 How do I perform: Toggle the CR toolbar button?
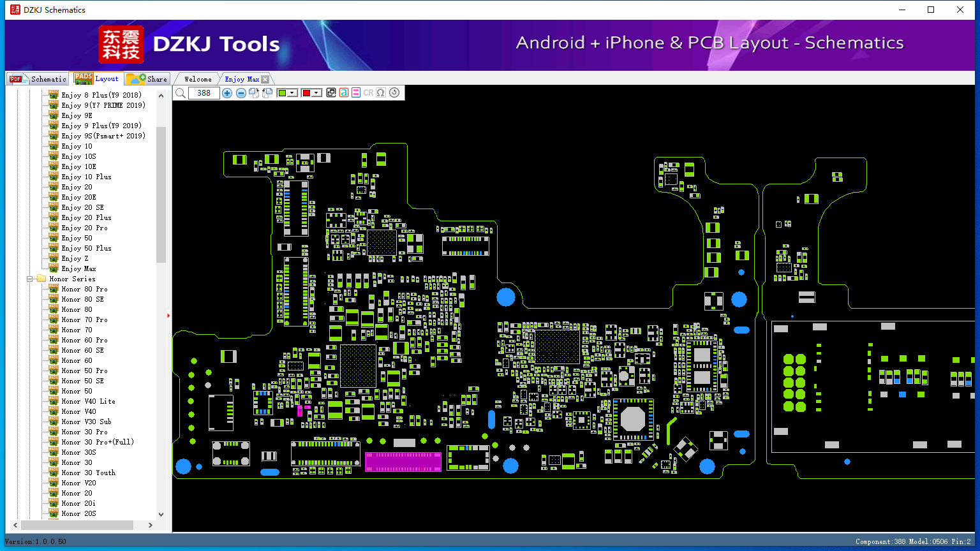point(368,93)
